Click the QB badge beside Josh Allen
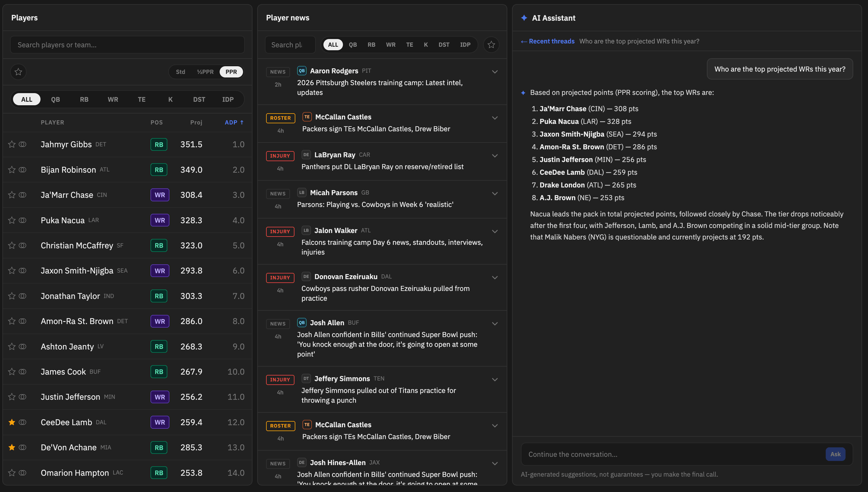The image size is (868, 492). (302, 323)
